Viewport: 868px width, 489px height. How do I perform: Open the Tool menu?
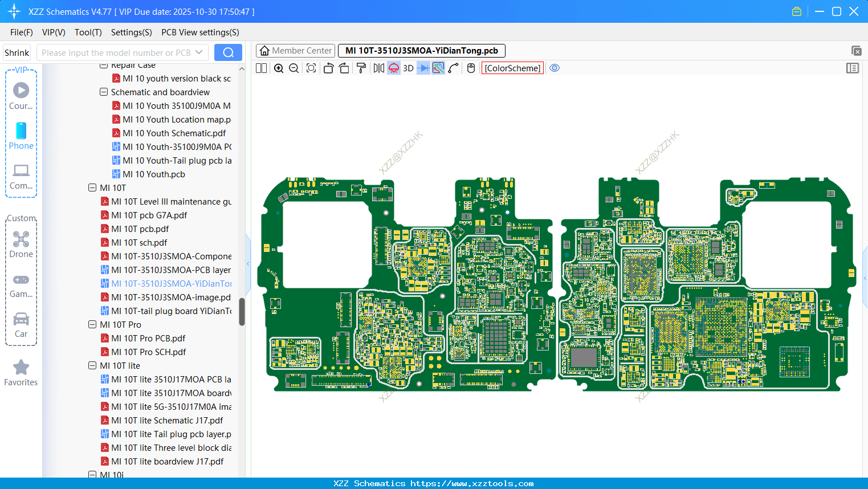pos(88,32)
